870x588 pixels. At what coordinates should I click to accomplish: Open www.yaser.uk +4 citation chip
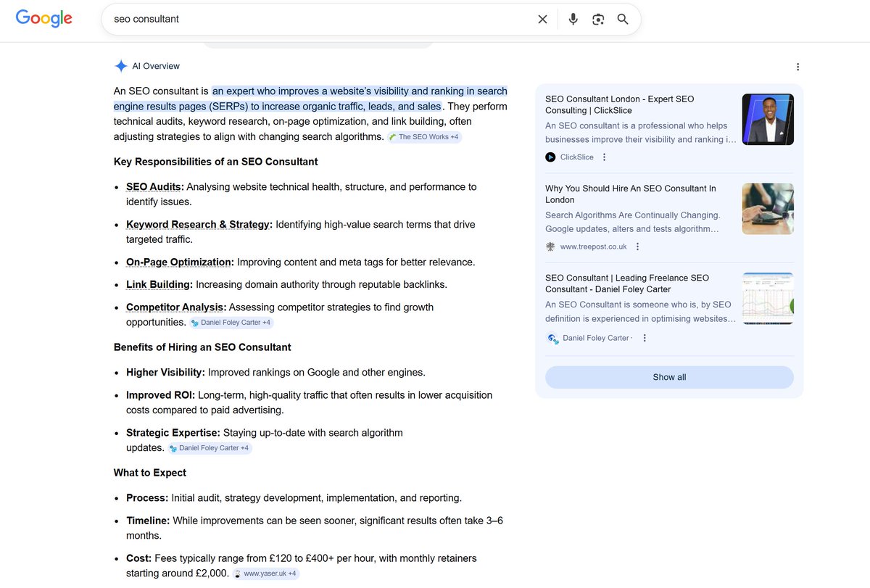(265, 573)
